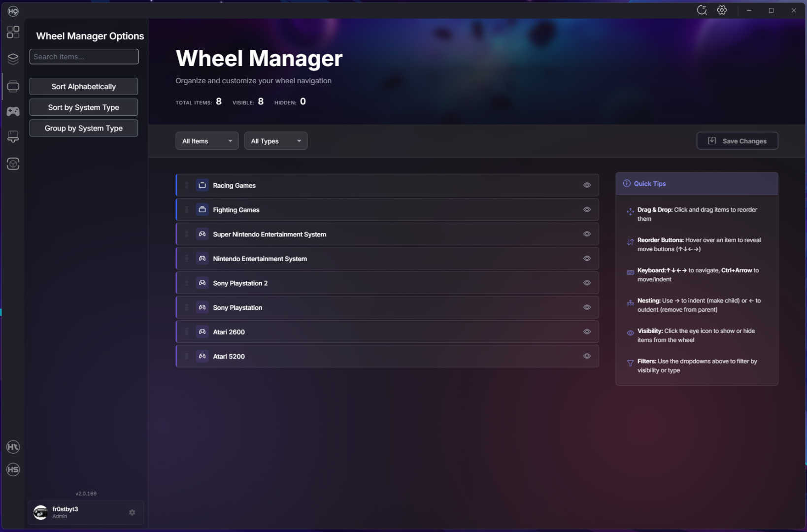Viewport: 807px width, 532px height.
Task: Open the settings gear in title bar
Action: tap(722, 10)
